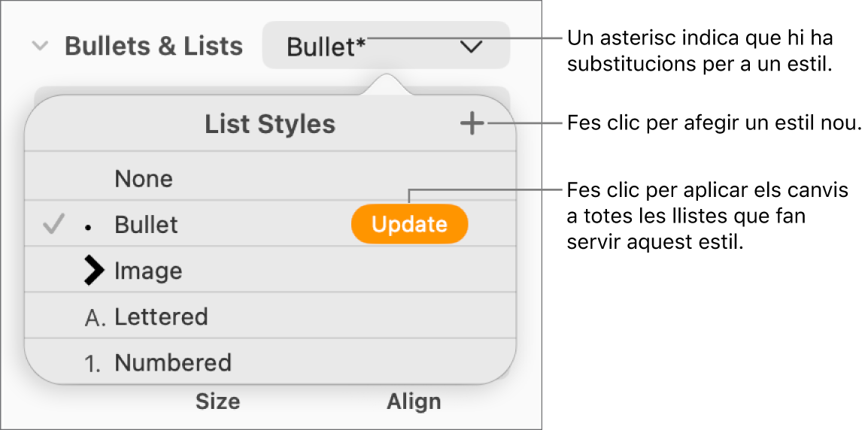
Task: Click the Align label below the popover
Action: click(414, 401)
